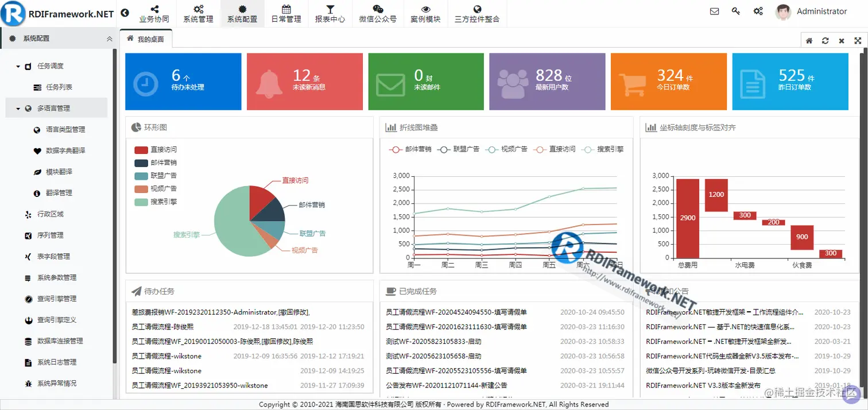Toggle 邮件营销 dark swatch in the pie legend

[x=141, y=163]
